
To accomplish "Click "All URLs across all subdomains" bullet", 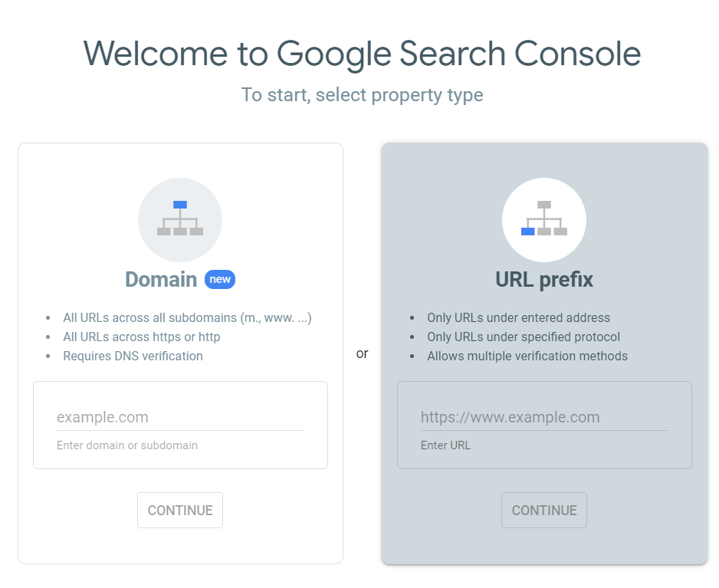I will coord(187,318).
